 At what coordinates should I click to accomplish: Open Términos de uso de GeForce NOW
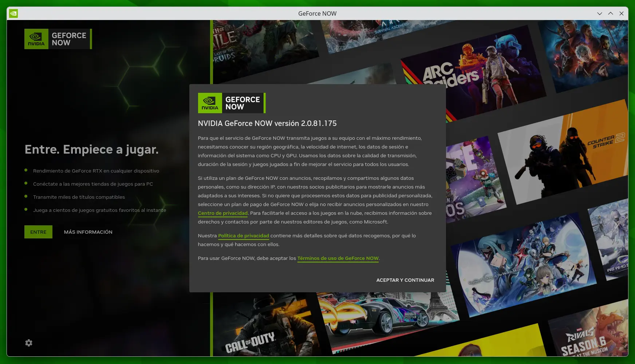[x=338, y=258]
